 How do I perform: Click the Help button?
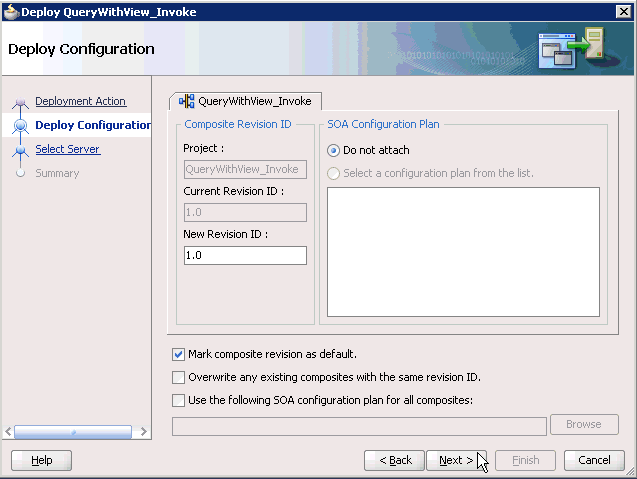41,460
